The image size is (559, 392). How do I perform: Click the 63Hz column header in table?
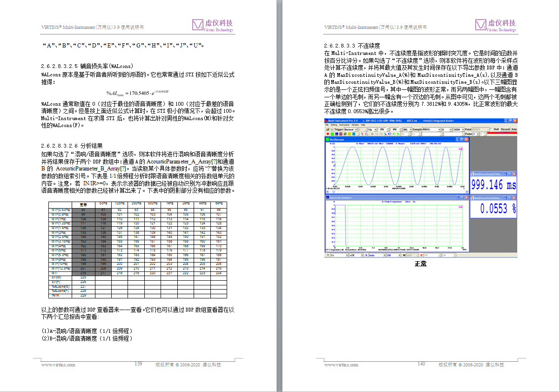(x=103, y=204)
